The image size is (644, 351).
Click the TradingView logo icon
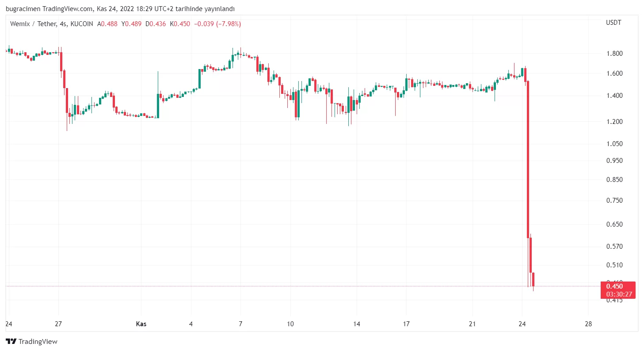[11, 341]
